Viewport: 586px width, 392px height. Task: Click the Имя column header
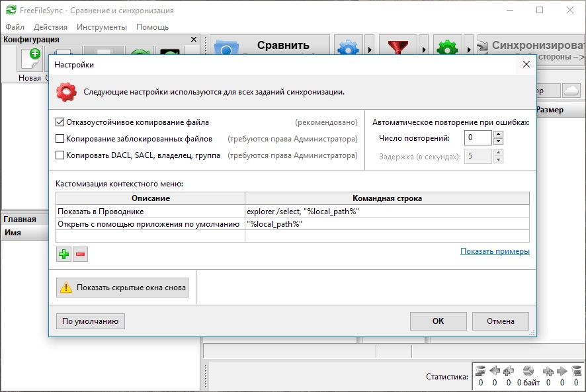click(25, 233)
